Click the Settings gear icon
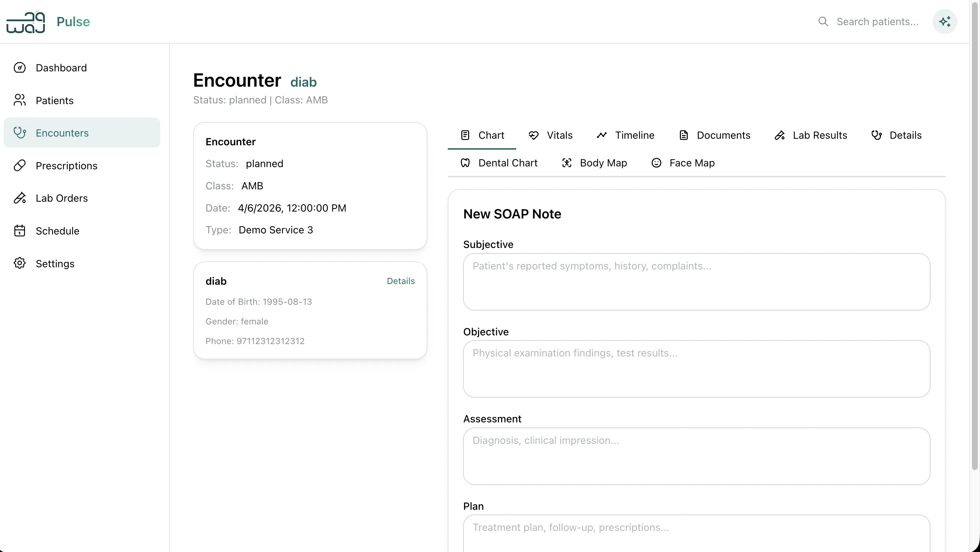 [19, 264]
